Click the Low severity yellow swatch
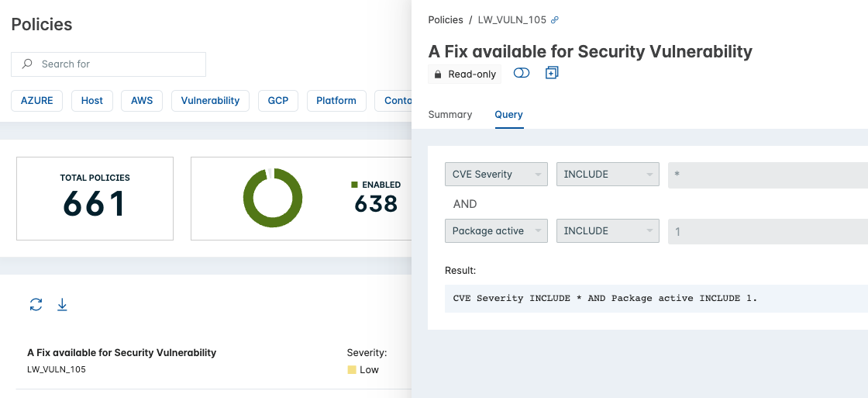This screenshot has width=868, height=398. (352, 370)
